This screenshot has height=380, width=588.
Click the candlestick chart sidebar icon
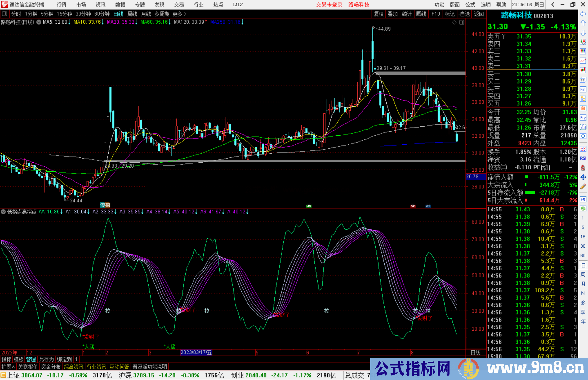tap(583, 70)
